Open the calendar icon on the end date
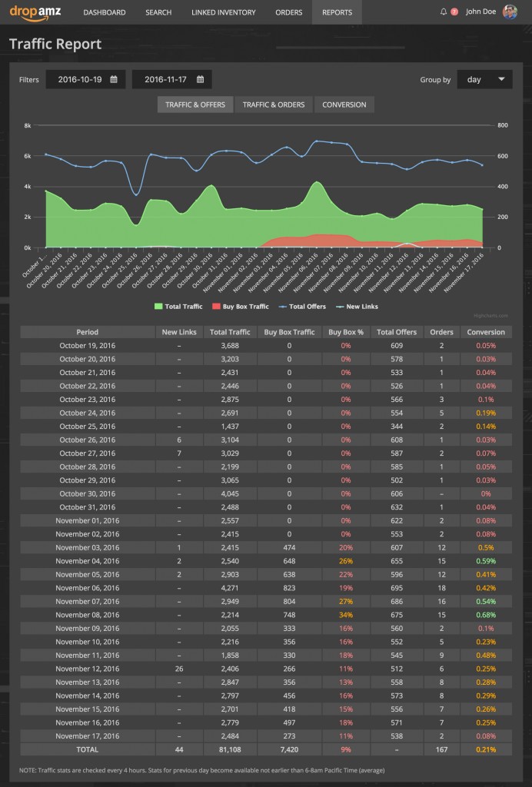Image resolution: width=532 pixels, height=787 pixels. coord(198,79)
